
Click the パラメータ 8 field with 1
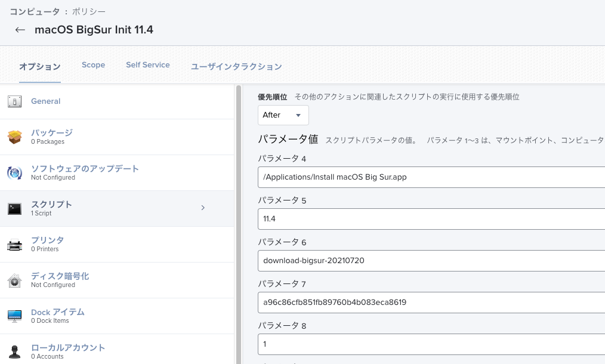click(431, 344)
